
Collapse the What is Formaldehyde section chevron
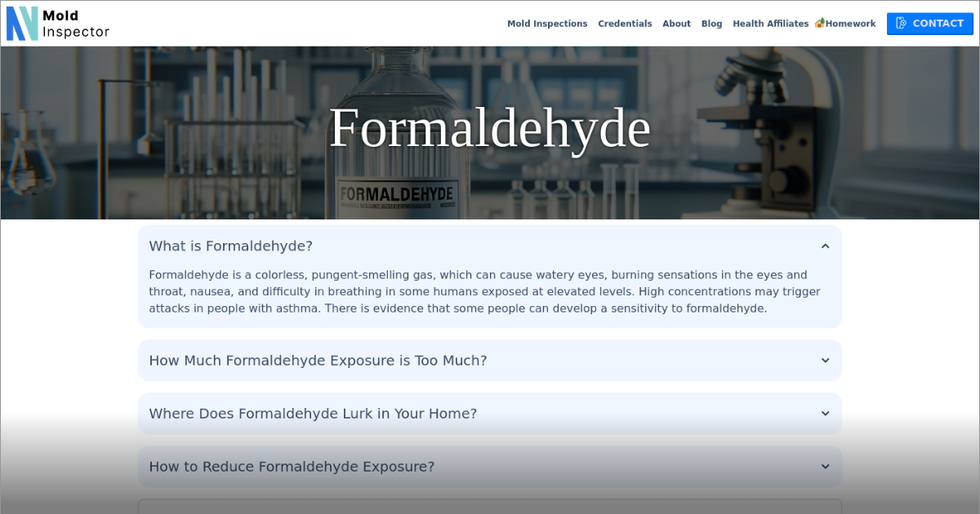pyautogui.click(x=825, y=245)
